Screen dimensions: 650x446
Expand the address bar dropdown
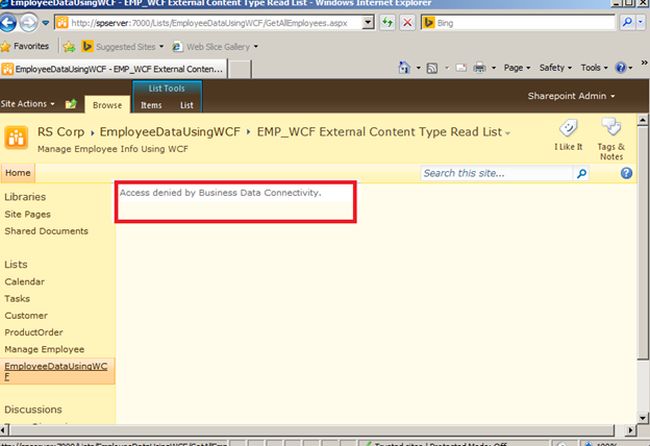[x=368, y=23]
